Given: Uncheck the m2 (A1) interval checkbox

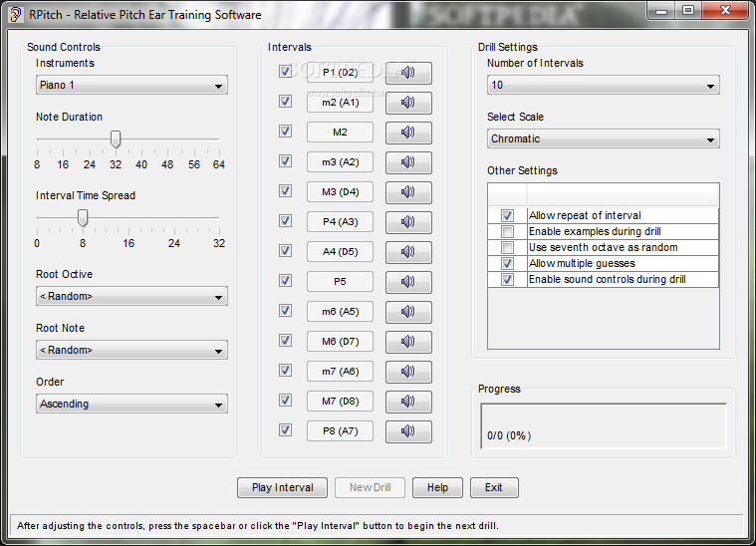Looking at the screenshot, I should click(x=286, y=102).
